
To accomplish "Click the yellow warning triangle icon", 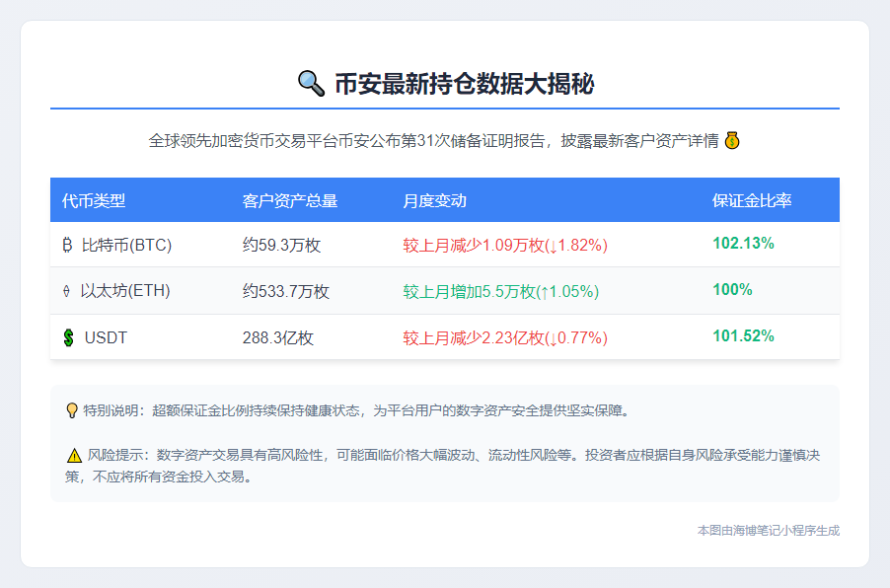I will (74, 455).
